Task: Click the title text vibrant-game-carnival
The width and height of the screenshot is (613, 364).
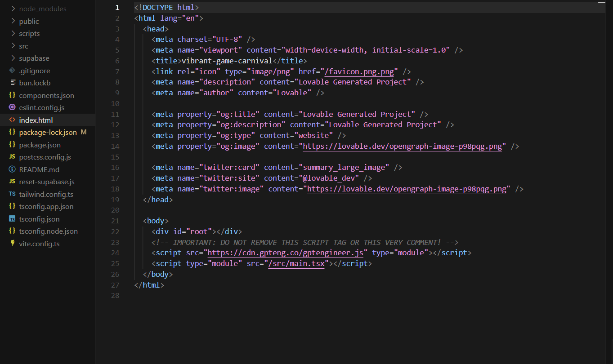Action: 227,61
